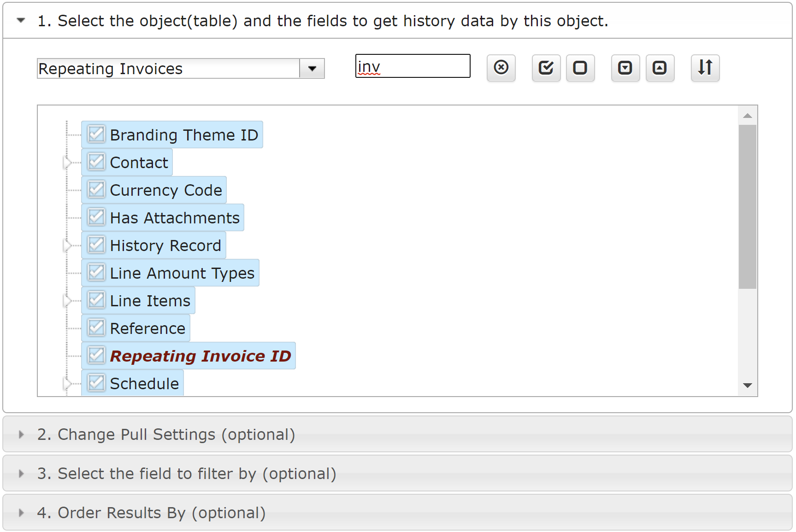Viewport: 796px width, 532px height.
Task: Open the Repeating Invoices object dropdown
Action: pyautogui.click(x=312, y=69)
